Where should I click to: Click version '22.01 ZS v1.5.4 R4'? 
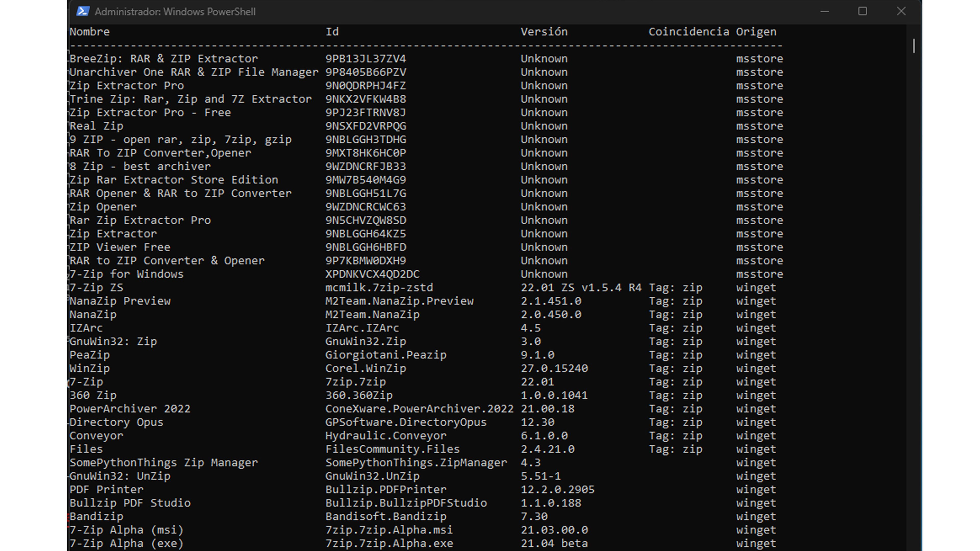pyautogui.click(x=581, y=288)
